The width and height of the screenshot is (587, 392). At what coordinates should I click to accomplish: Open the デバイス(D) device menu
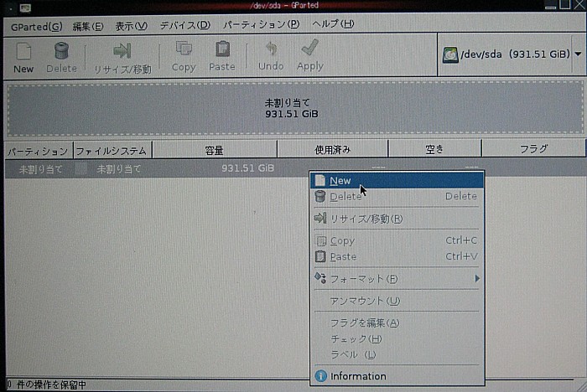click(x=185, y=25)
